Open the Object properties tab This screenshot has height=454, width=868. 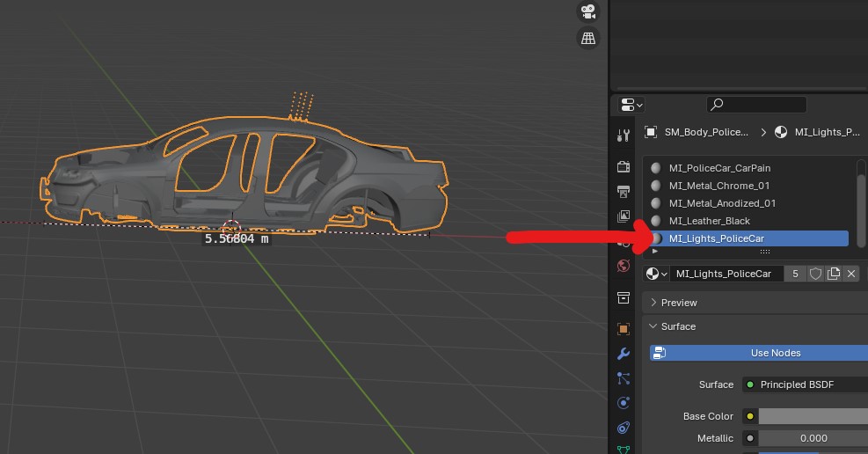(x=624, y=329)
